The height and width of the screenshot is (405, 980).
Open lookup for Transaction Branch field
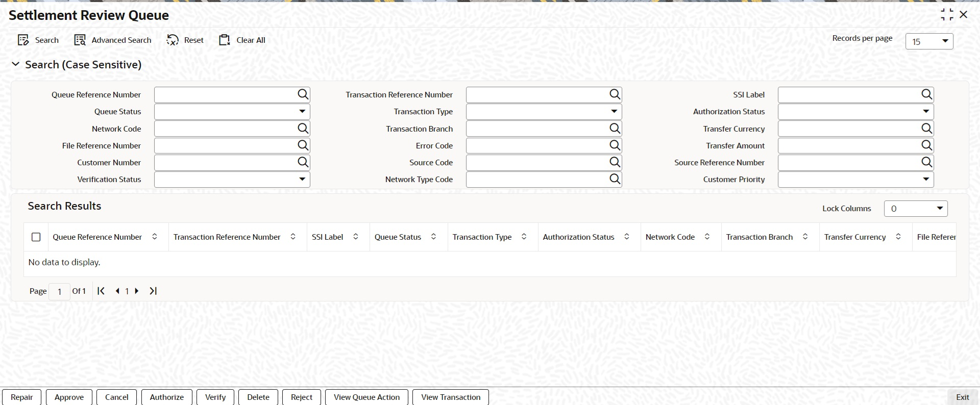615,129
